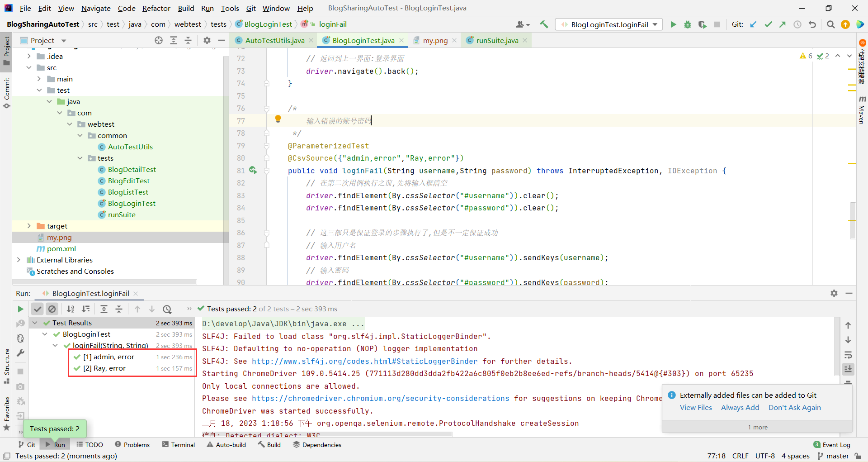
Task: Open test history clock icon
Action: click(167, 309)
